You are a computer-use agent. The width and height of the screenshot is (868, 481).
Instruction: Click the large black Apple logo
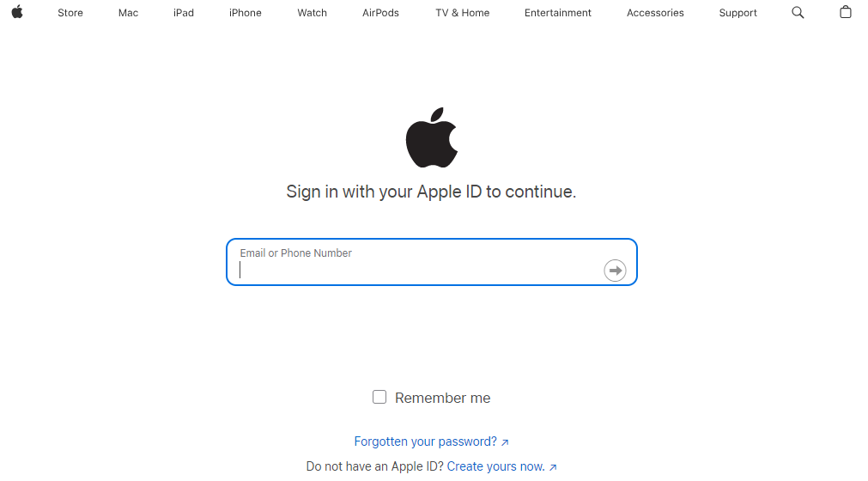click(x=432, y=138)
